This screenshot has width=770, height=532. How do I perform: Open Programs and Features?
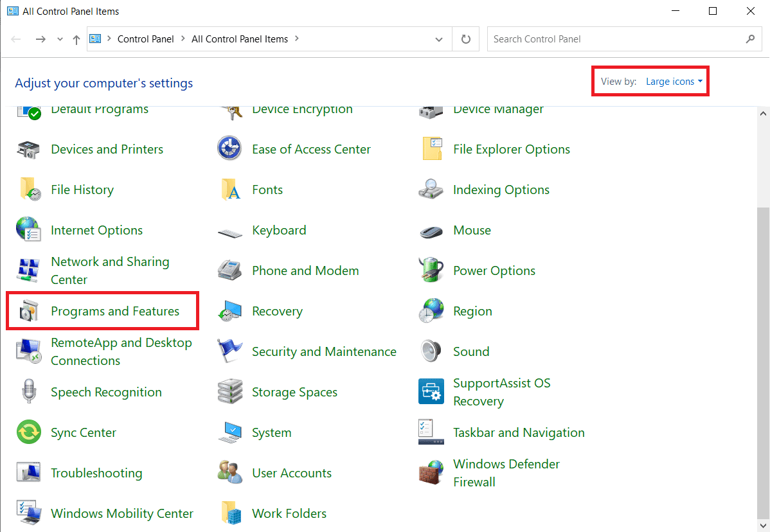tap(114, 311)
